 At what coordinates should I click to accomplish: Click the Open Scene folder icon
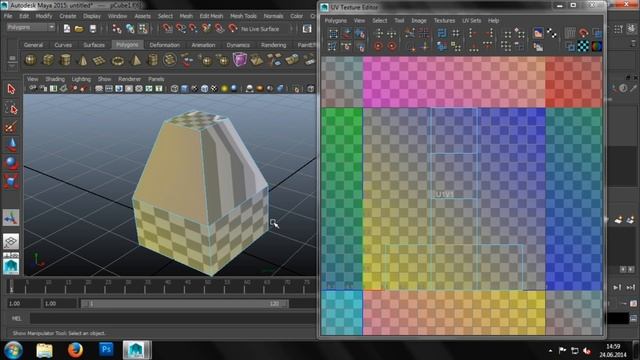pyautogui.click(x=79, y=28)
